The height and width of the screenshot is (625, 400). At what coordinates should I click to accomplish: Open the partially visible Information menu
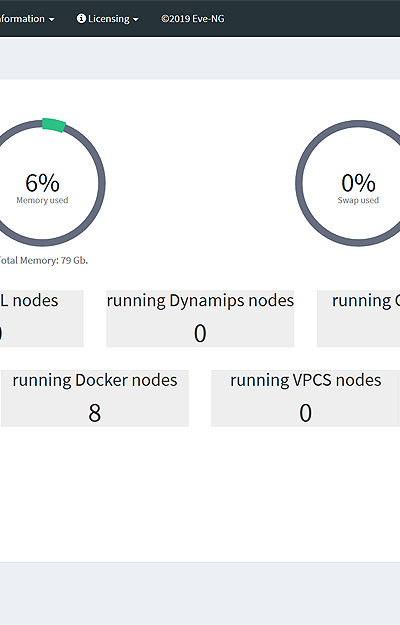coord(27,19)
